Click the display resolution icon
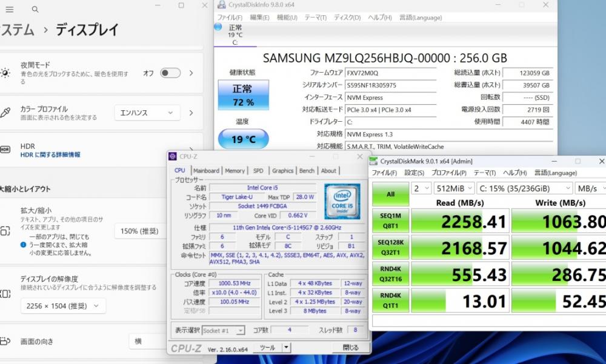The width and height of the screenshot is (606, 364). [5, 294]
